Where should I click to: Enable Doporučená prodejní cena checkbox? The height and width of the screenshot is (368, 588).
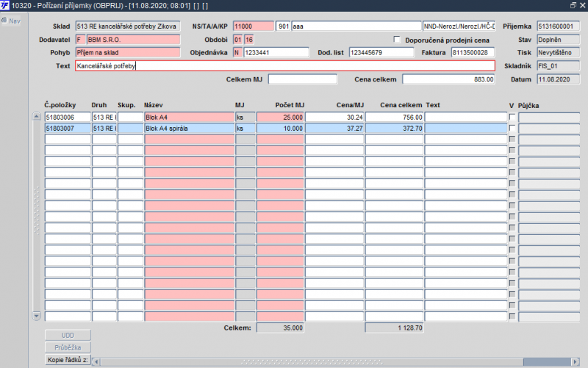point(397,40)
